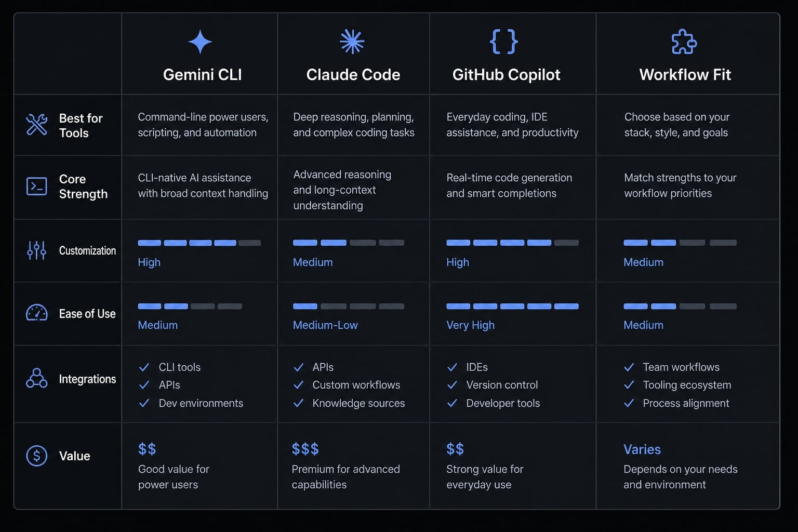Click the 'Medium-Low' ease of use rating
The width and height of the screenshot is (798, 532).
click(325, 325)
